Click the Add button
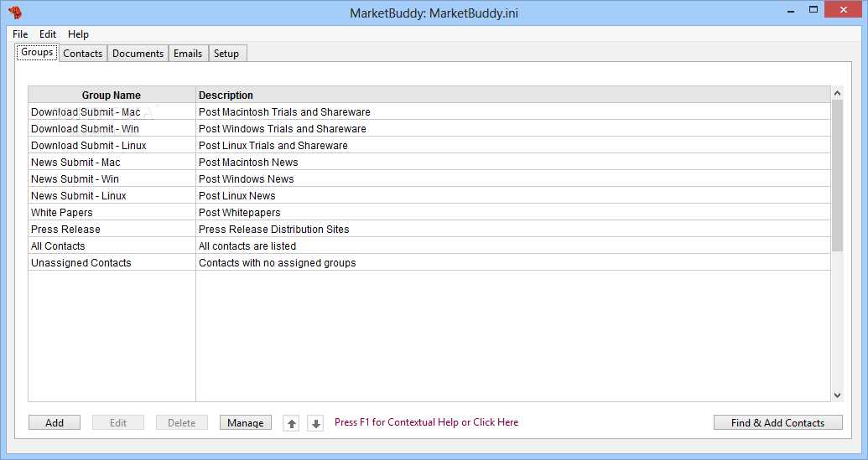 click(x=55, y=423)
